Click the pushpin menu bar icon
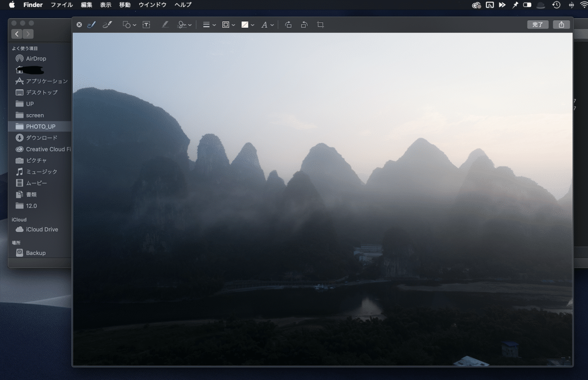The height and width of the screenshot is (380, 588). 515,5
